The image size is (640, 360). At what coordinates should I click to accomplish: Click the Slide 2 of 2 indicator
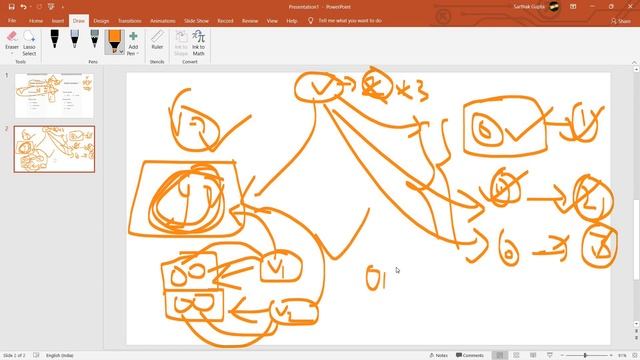click(x=14, y=356)
